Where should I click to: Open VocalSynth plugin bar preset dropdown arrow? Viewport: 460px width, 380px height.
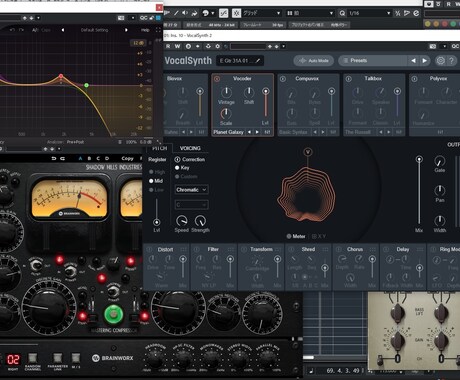pyautogui.click(x=284, y=46)
